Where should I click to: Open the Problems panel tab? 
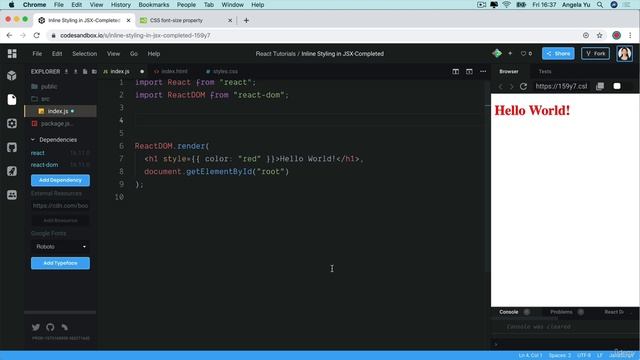[x=561, y=312]
